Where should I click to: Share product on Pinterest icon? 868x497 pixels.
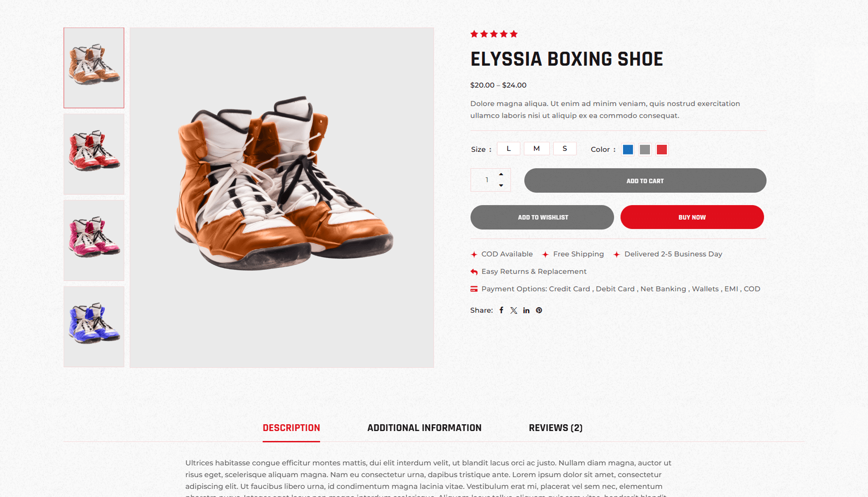click(x=539, y=310)
